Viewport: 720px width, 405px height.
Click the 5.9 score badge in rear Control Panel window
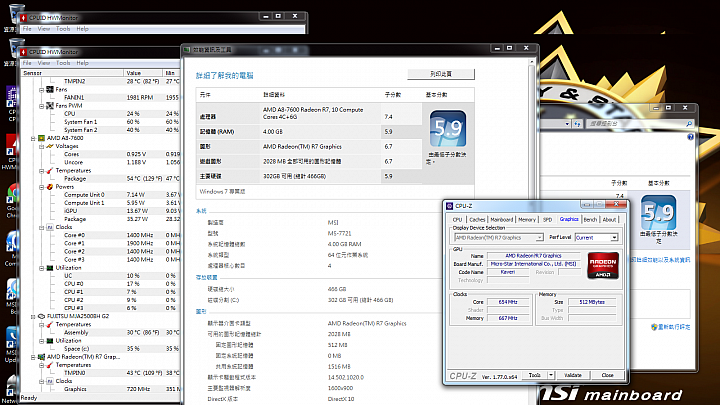click(x=658, y=213)
